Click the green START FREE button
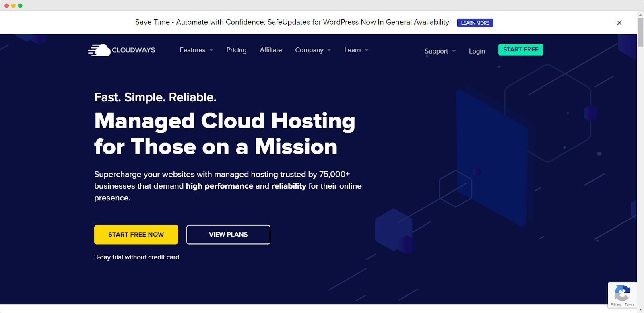This screenshot has width=644, height=313. pos(521,49)
